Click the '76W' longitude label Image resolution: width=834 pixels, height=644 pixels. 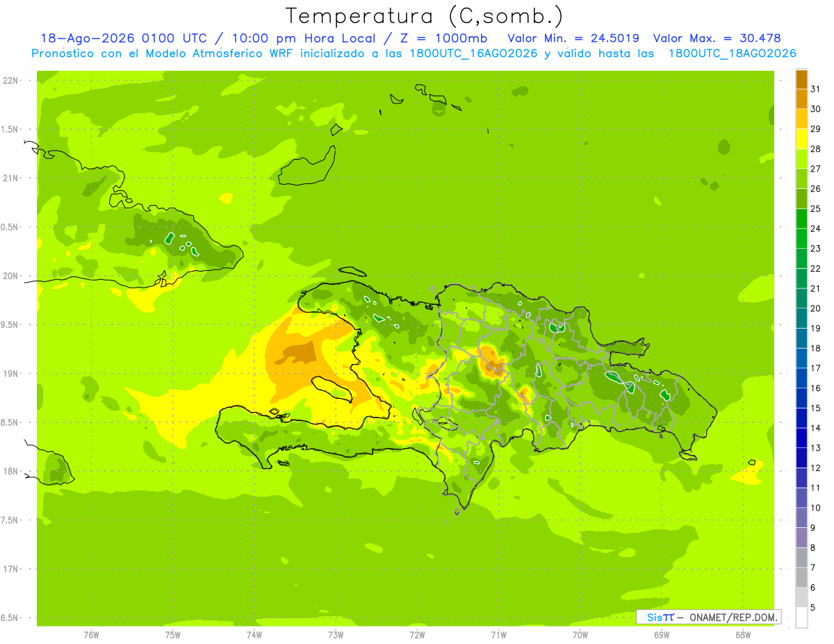(91, 635)
